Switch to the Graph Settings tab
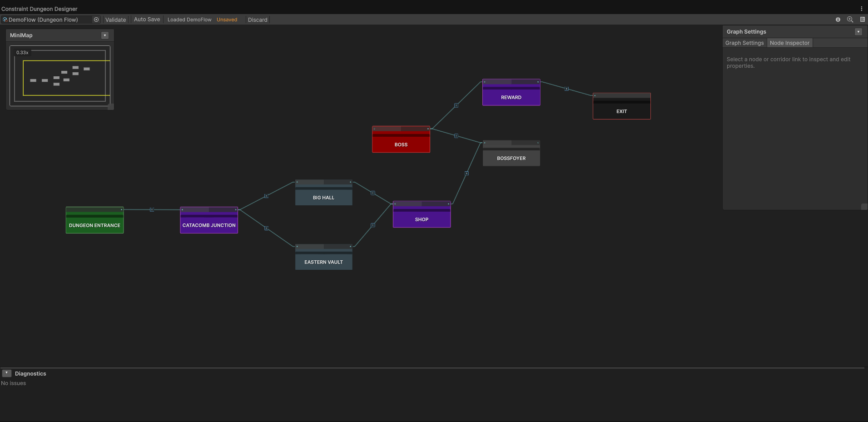 tap(744, 43)
